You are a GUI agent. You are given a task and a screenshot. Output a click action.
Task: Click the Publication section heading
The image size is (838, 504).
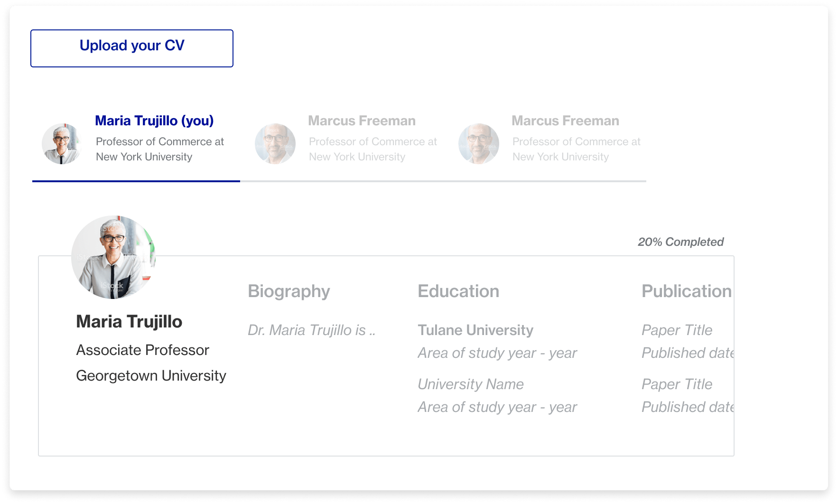686,291
